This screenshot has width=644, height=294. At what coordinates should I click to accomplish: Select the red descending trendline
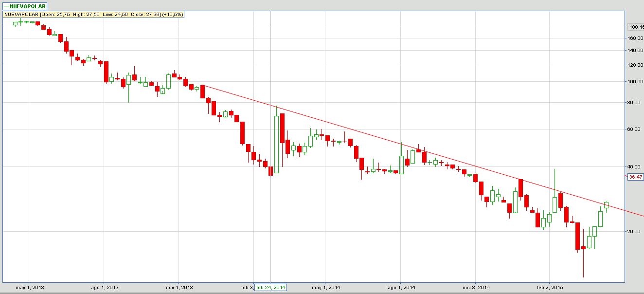tap(423, 150)
